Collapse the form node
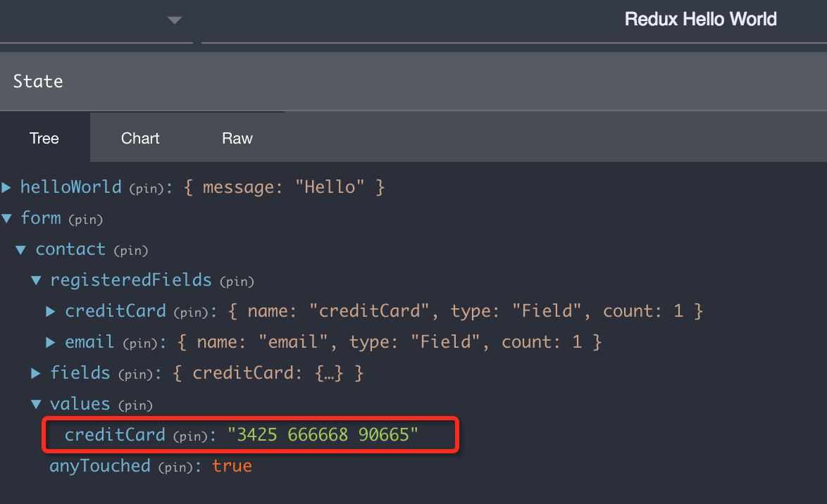The image size is (827, 504). pyautogui.click(x=6, y=218)
